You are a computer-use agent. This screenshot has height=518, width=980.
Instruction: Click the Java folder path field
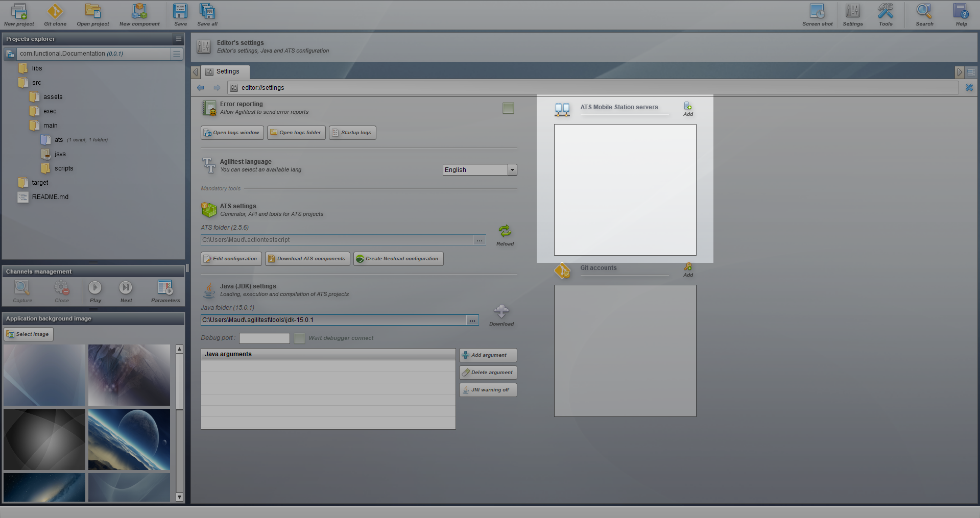coord(333,320)
